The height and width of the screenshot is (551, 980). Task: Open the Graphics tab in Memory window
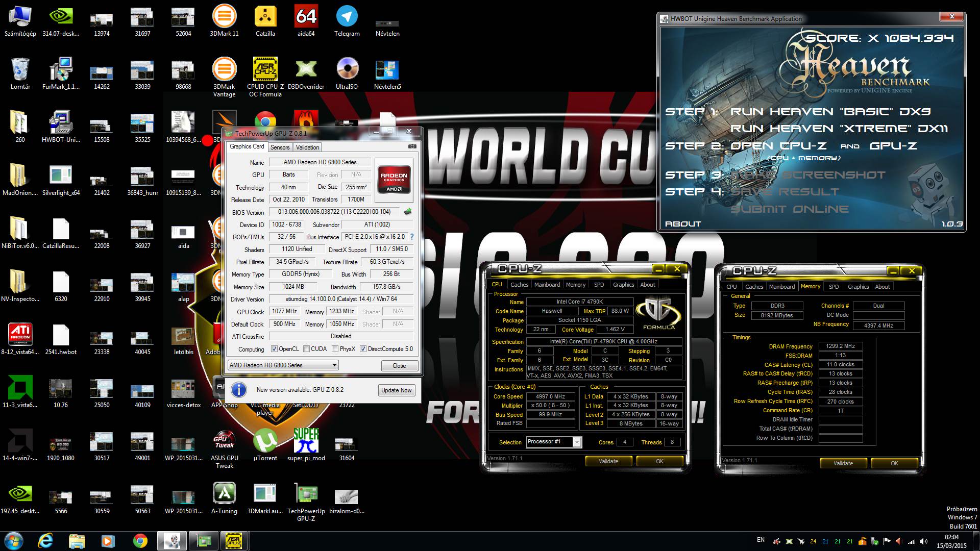tap(858, 287)
